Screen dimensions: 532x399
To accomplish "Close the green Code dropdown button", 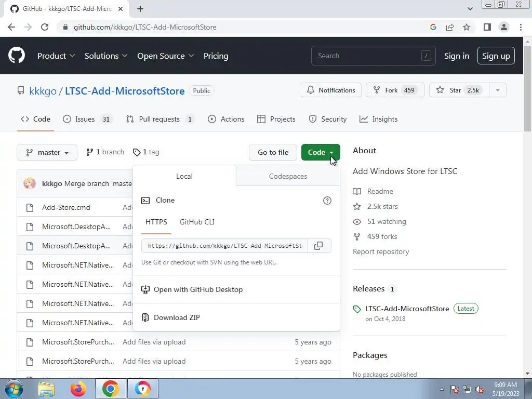I will click(x=321, y=153).
